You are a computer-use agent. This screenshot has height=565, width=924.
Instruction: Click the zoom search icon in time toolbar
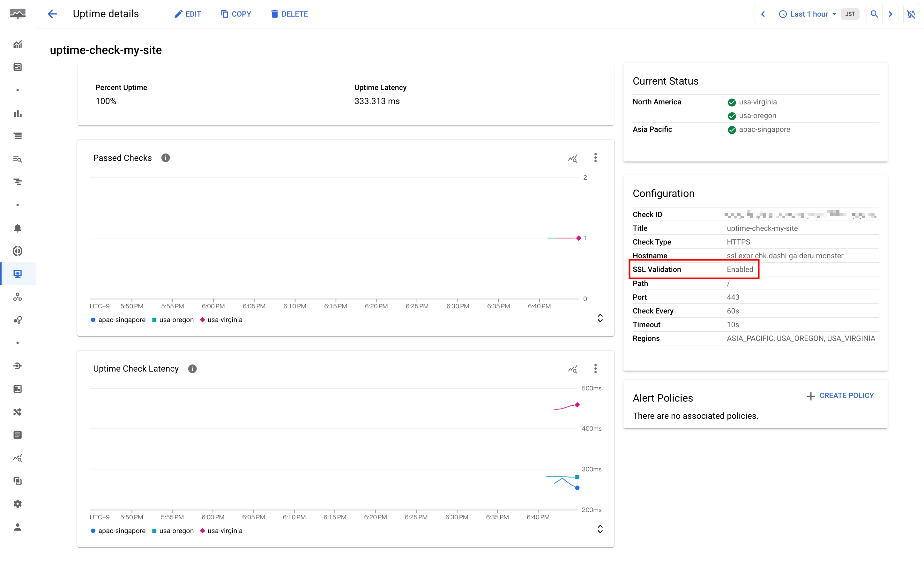874,14
